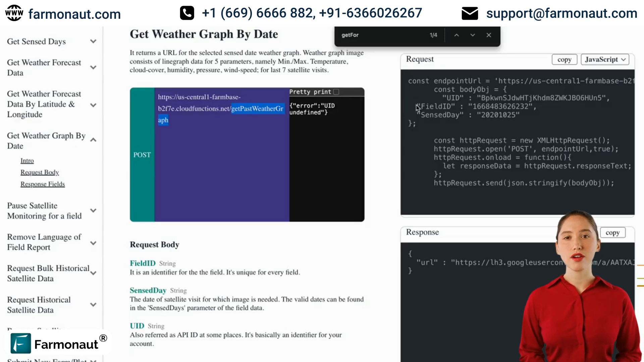Open Get Weather Forecast Data By Latitude & Longitude

pos(44,104)
